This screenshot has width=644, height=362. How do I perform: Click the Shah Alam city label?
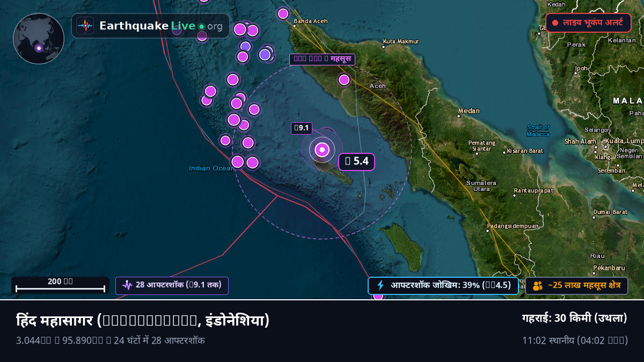[580, 142]
